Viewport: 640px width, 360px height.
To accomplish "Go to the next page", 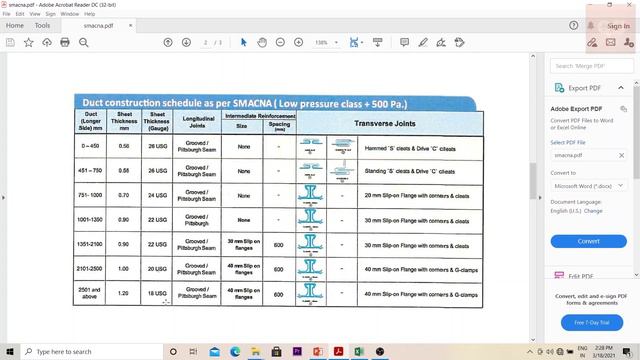I will 186,42.
